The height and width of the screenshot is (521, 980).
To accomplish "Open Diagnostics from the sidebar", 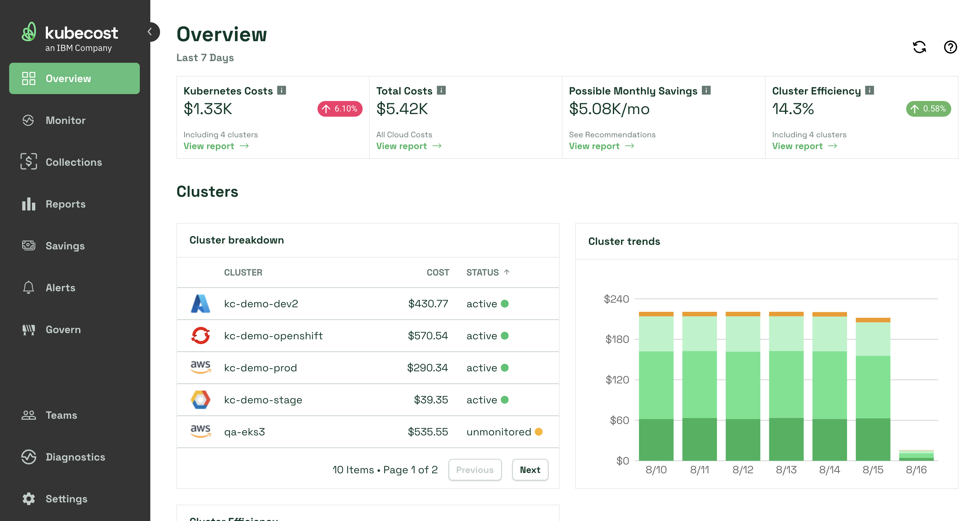I will pos(75,457).
